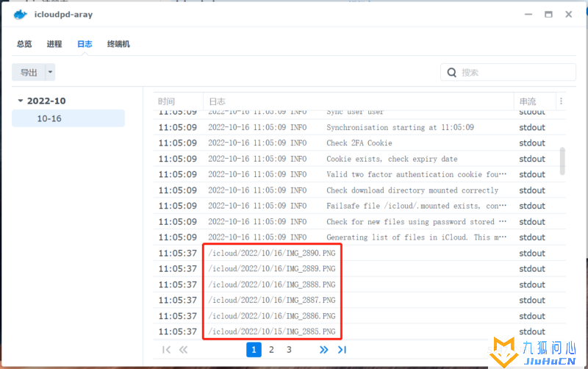
Task: Go back several log pages
Action: point(183,350)
